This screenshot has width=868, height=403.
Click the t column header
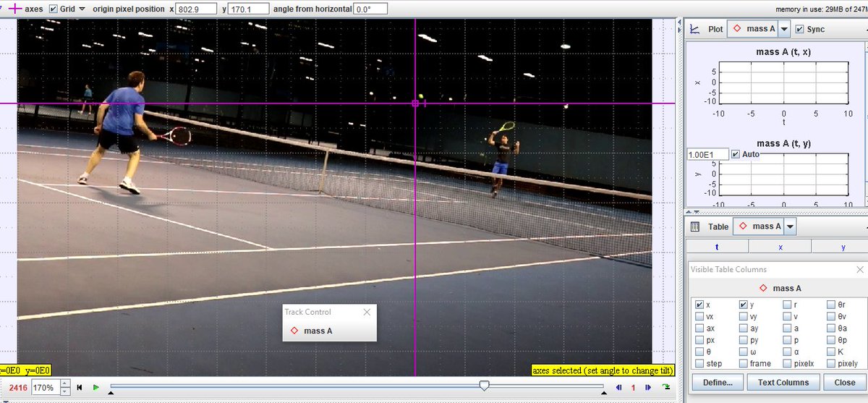click(x=717, y=247)
